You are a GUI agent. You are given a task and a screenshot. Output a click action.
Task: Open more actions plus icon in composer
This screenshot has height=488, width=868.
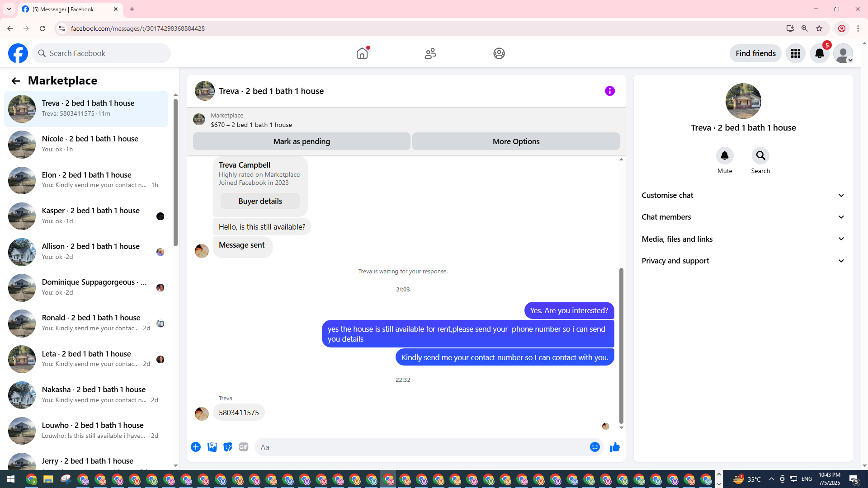pos(196,447)
